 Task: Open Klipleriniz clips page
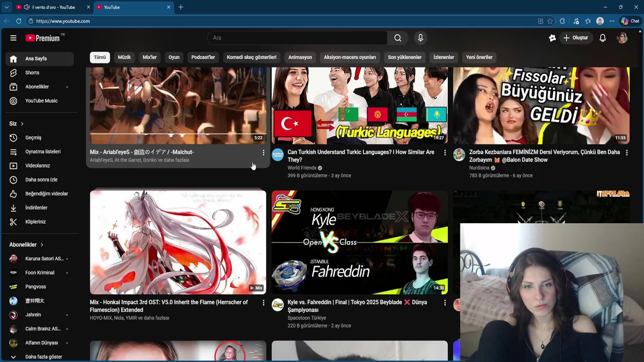(40, 222)
